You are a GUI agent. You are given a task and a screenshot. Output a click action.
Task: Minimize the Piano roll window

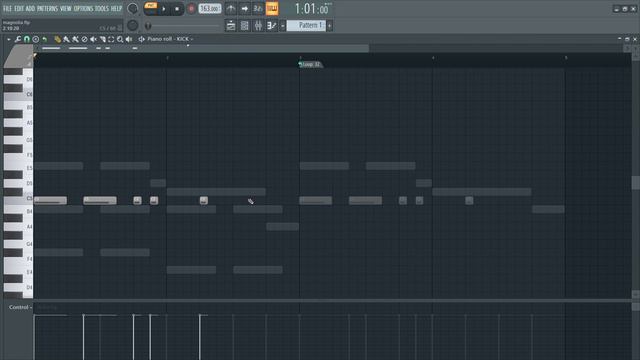pyautogui.click(x=620, y=39)
